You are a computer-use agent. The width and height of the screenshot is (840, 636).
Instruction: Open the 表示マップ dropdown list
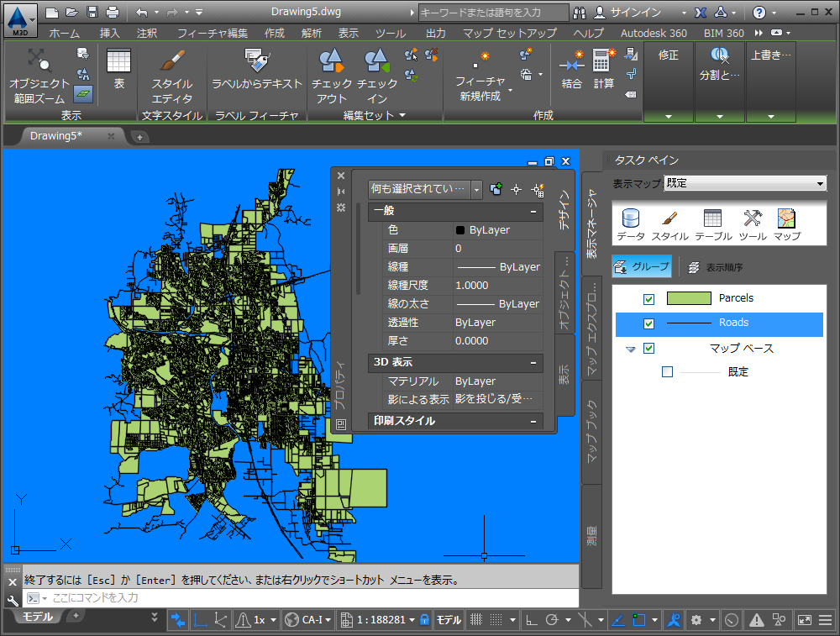coord(820,183)
